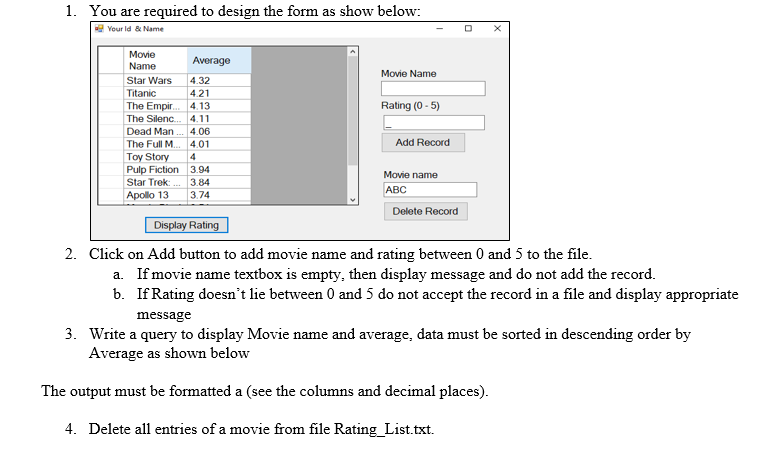The image size is (763, 452).
Task: Click the 4.13 average cell
Action: tap(219, 106)
